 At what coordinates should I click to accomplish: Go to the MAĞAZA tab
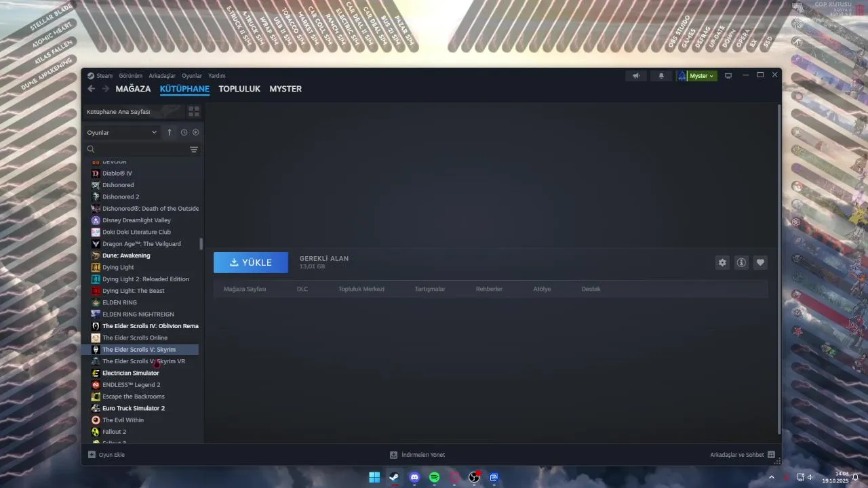pyautogui.click(x=133, y=89)
